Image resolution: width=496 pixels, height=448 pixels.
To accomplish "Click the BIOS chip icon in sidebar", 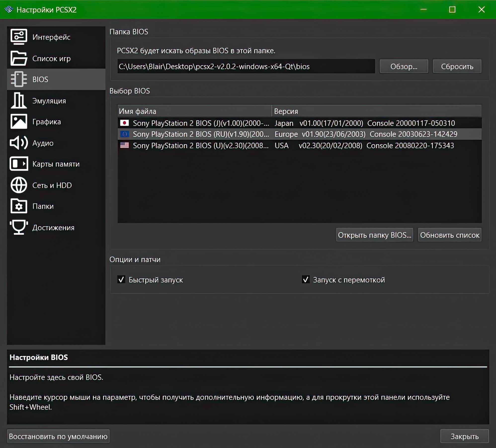I will coord(19,79).
